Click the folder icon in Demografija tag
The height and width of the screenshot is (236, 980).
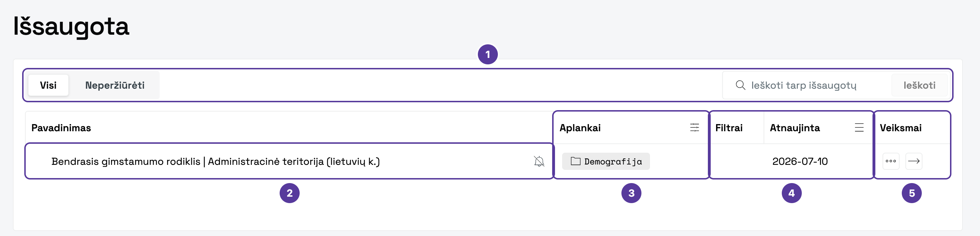[575, 161]
